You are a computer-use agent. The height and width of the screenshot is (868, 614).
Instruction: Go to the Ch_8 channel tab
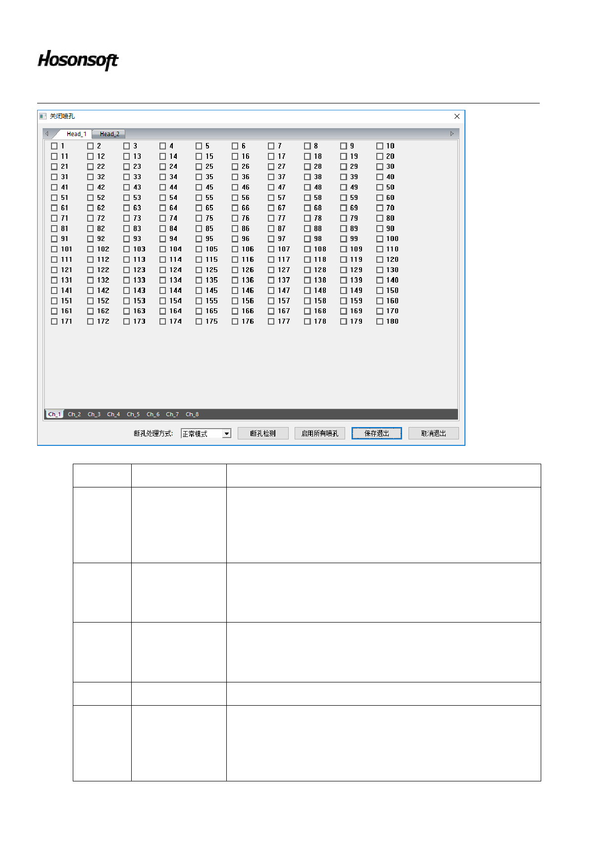(x=192, y=414)
